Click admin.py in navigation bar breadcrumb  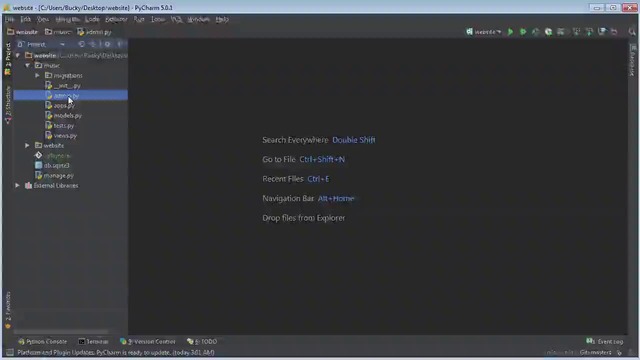click(94, 32)
